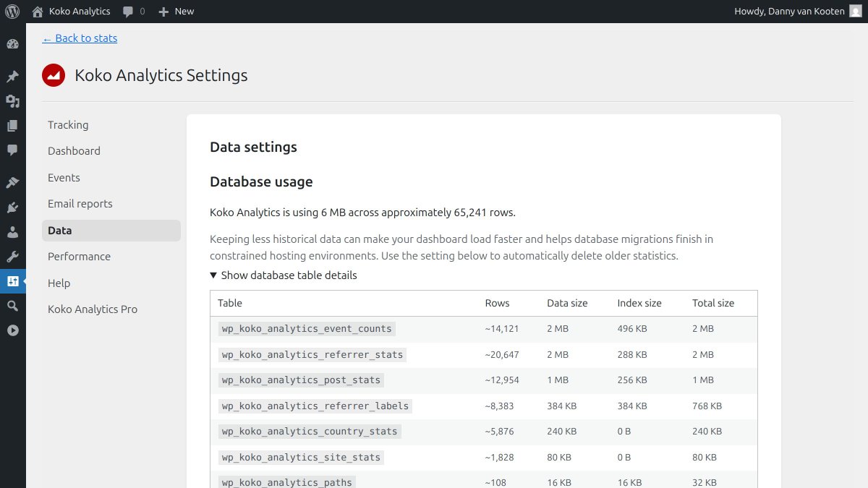The image size is (868, 488).
Task: Open the Dashboard gauge icon in sidebar
Action: point(12,44)
